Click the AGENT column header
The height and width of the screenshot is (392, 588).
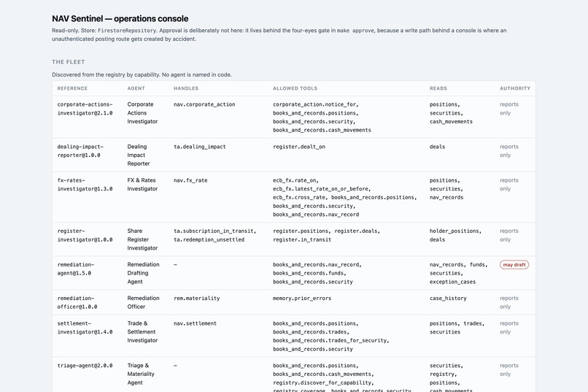tap(136, 88)
